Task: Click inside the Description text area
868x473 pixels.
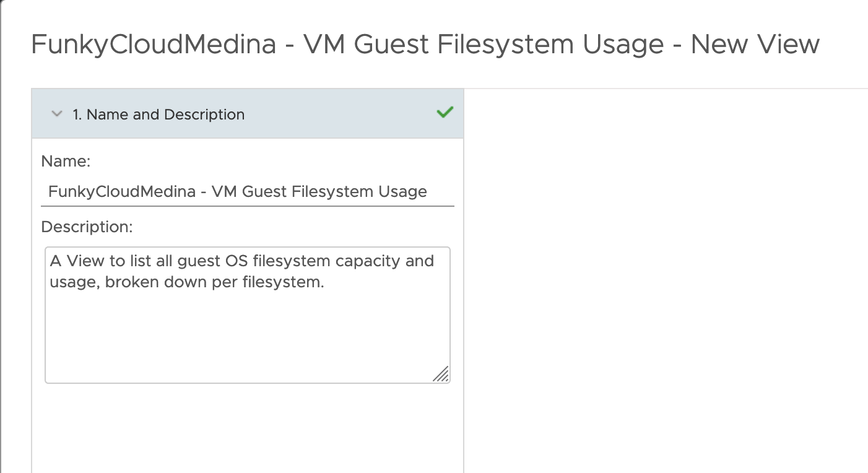Action: [x=248, y=315]
